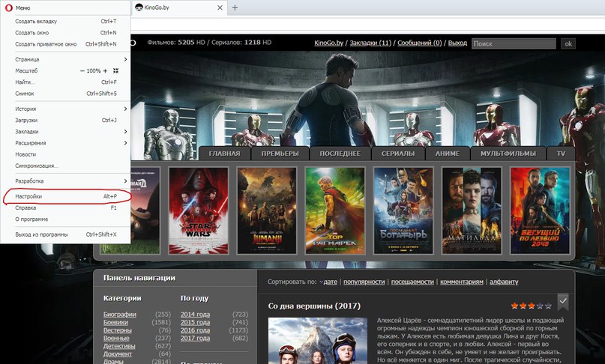Open the СЕРИАЛЫ site tab
The image size is (605, 364).
tap(398, 154)
